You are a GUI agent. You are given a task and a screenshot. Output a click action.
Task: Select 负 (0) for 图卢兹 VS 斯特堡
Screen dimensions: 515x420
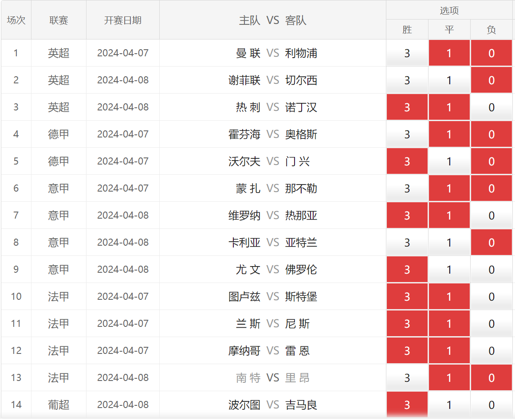click(x=491, y=296)
